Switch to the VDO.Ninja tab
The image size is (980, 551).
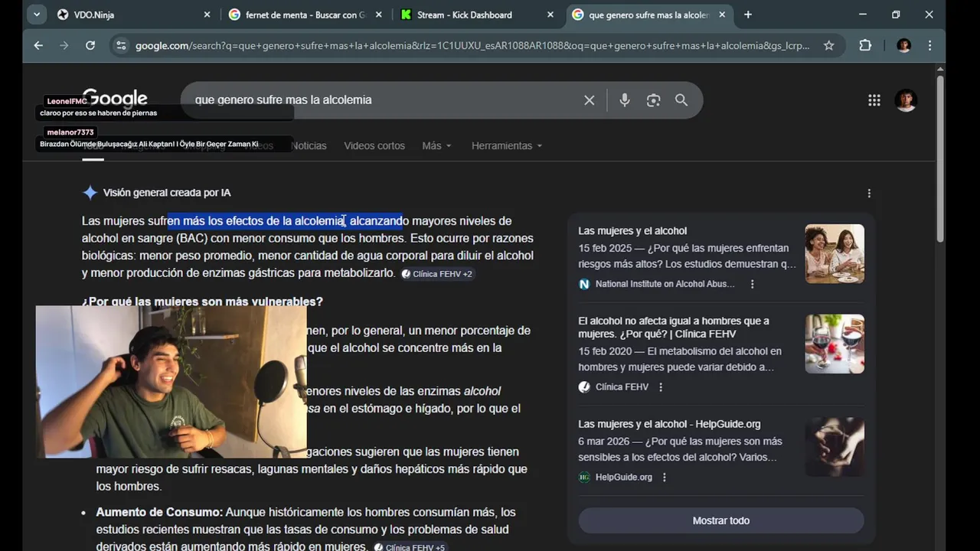pyautogui.click(x=134, y=15)
